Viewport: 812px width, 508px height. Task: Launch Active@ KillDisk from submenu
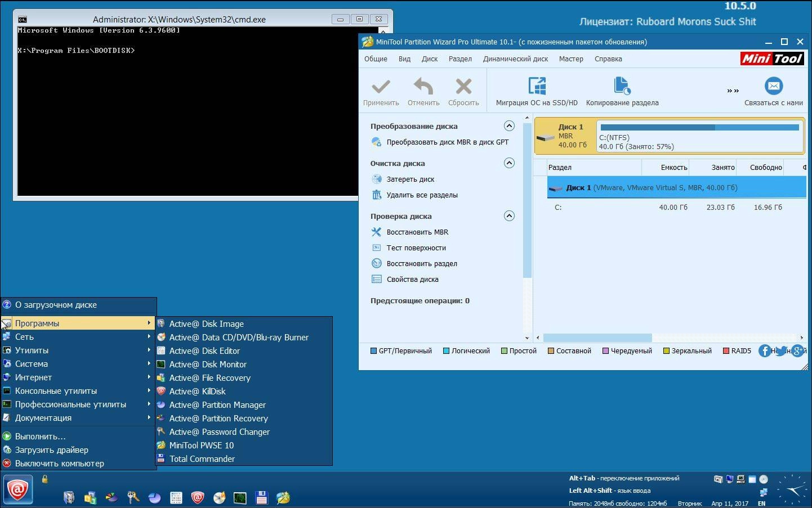coord(244,391)
